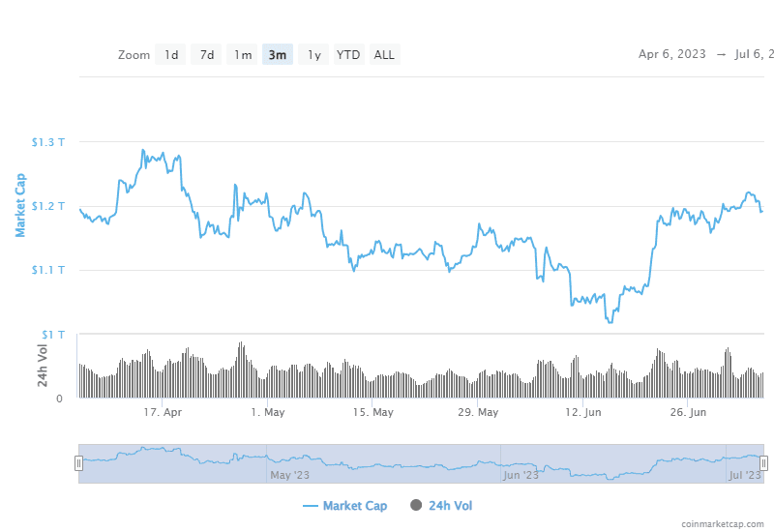Click the blue line icon beside Market Cap legend
The height and width of the screenshot is (532, 774).
310,506
